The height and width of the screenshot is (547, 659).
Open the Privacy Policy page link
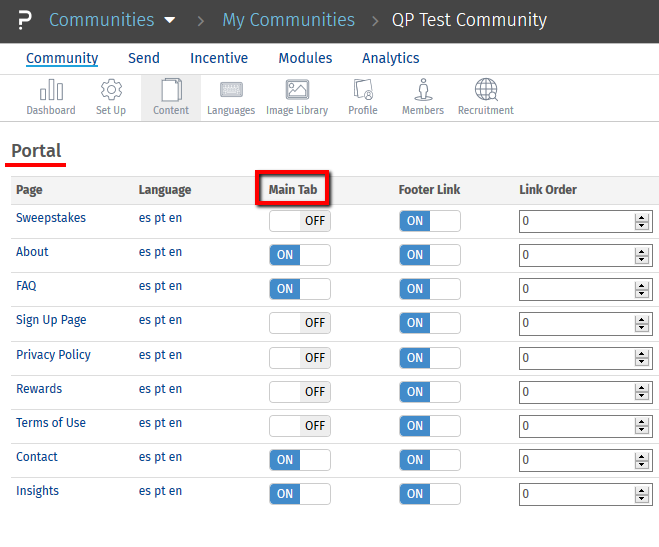coord(53,355)
